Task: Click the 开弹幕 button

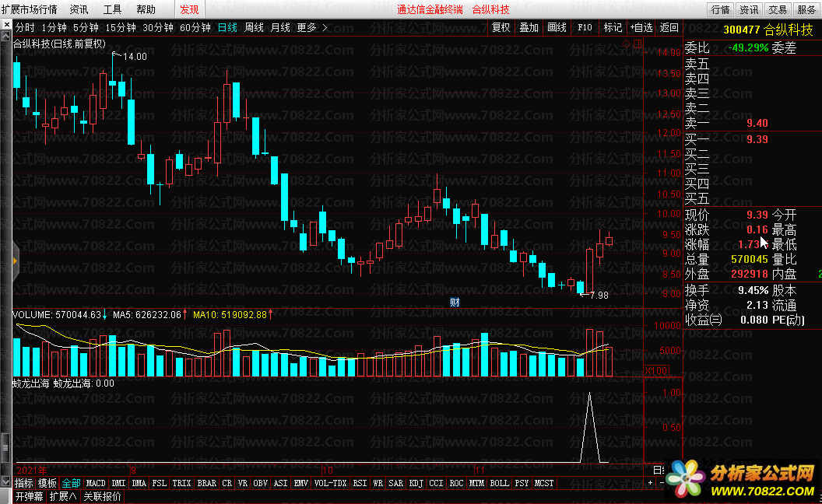Action: click(29, 496)
